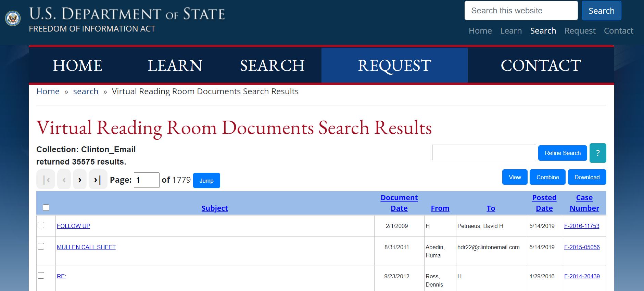Open case number F-2015-05056
644x291 pixels.
coord(582,247)
